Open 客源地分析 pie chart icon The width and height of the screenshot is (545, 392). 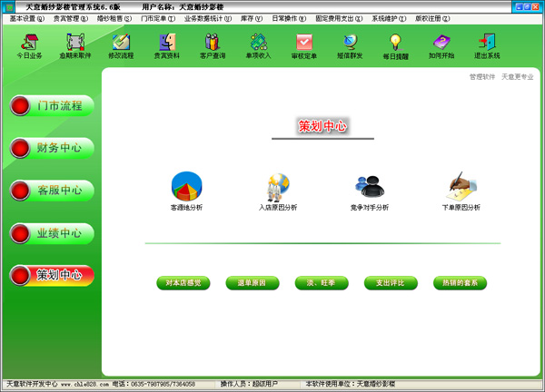(x=186, y=186)
